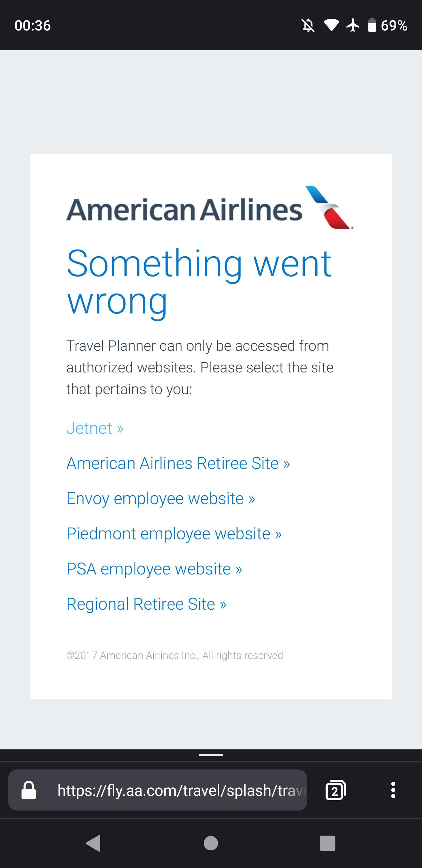
Task: Open the browser three-dot menu
Action: tap(393, 790)
